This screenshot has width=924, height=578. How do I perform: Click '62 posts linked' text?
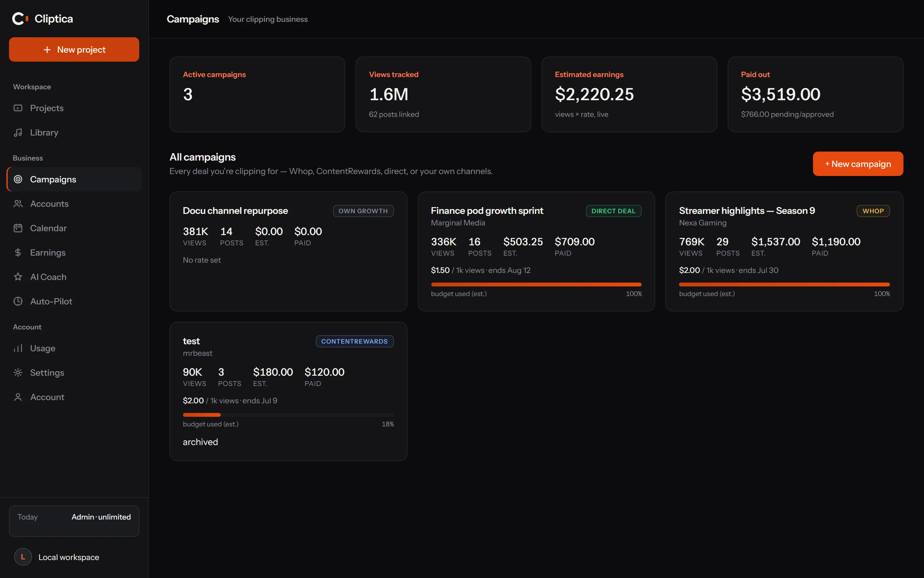click(394, 114)
